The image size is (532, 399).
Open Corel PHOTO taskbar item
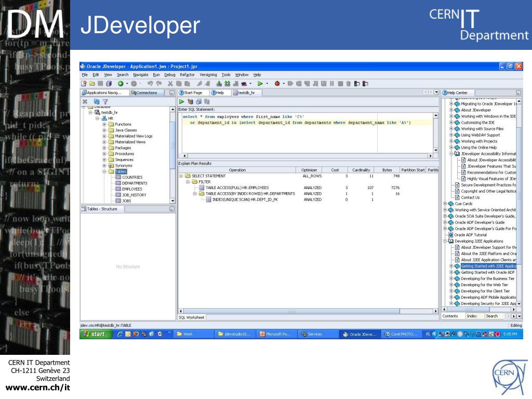401,334
